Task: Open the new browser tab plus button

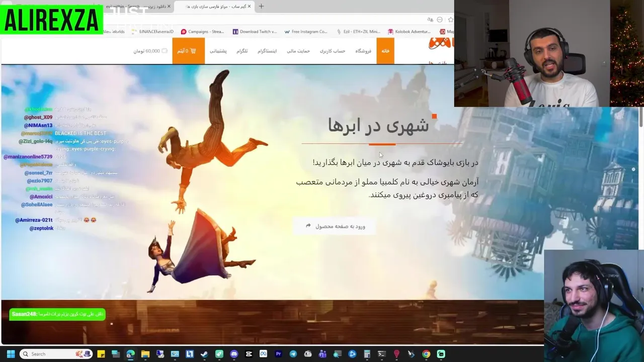Action: pos(261,7)
